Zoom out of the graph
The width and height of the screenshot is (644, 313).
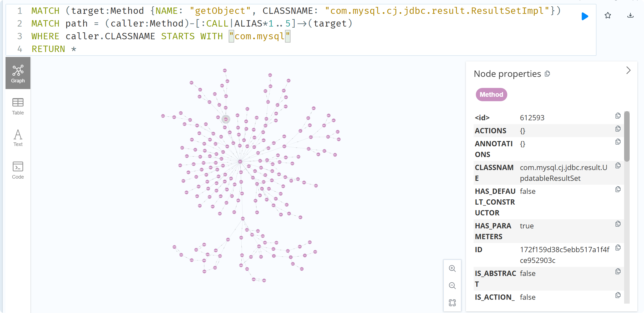(x=452, y=285)
